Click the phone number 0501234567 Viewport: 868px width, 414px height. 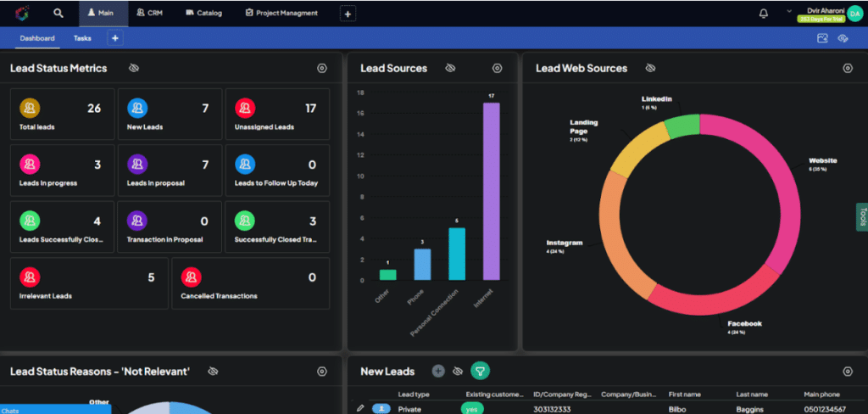825,410
